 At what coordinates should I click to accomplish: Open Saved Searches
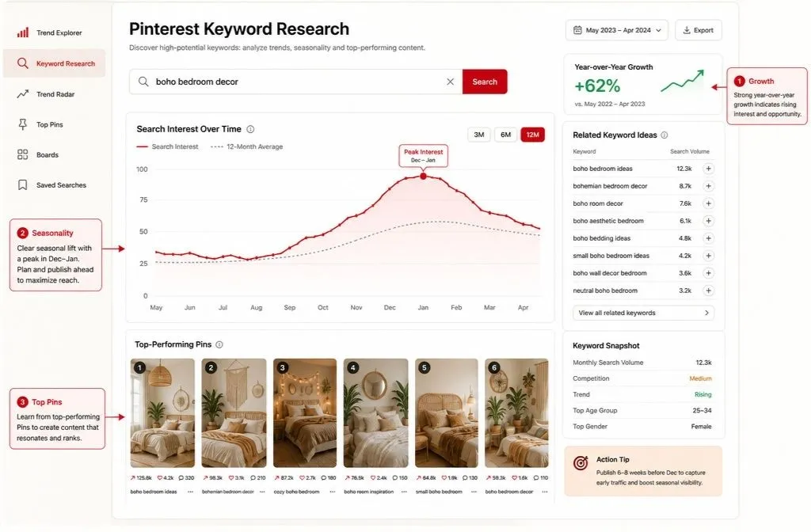click(51, 185)
